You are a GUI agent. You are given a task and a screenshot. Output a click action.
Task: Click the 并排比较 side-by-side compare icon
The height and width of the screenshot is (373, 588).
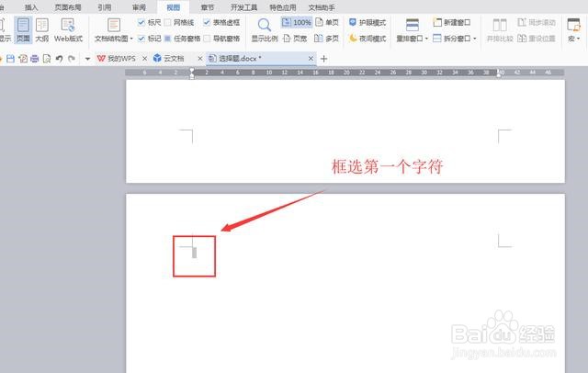(x=500, y=26)
